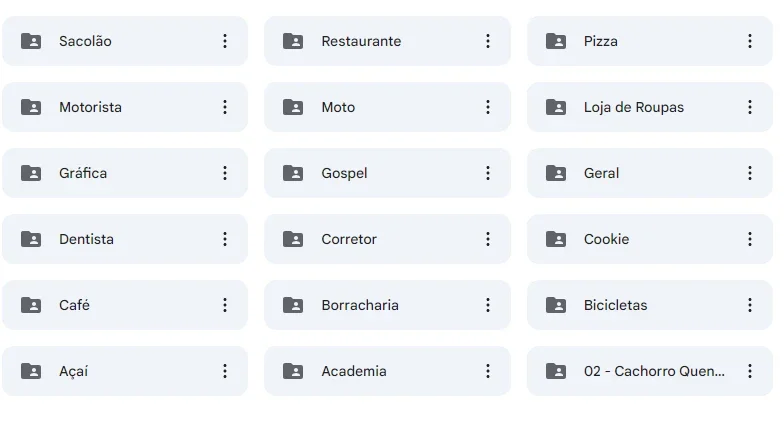The height and width of the screenshot is (443, 784).
Task: Open options menu for Loja de Roupas
Action: point(750,107)
